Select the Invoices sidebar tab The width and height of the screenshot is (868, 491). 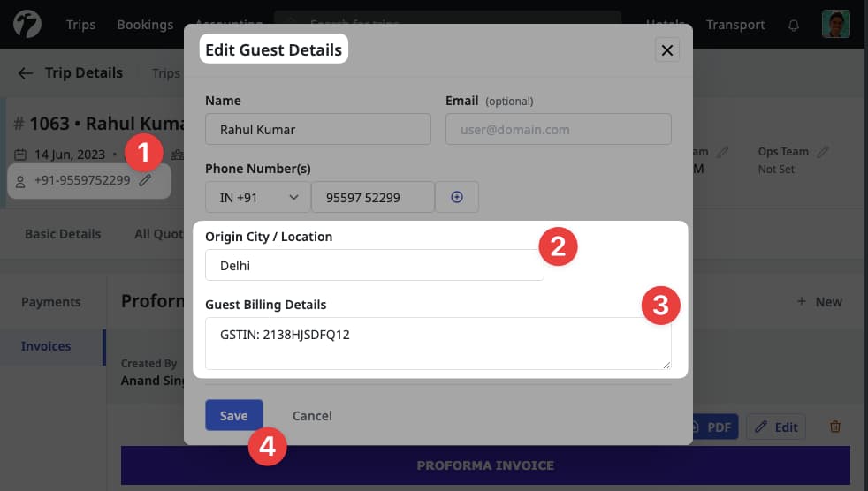(46, 346)
